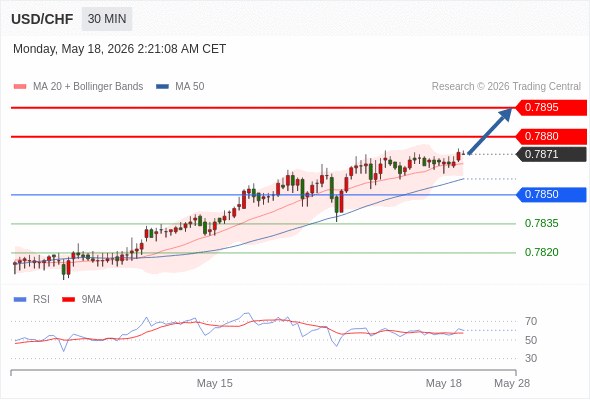The height and width of the screenshot is (400, 590).
Task: Click the Research © 2026 Trading Central credit
Action: coord(506,87)
